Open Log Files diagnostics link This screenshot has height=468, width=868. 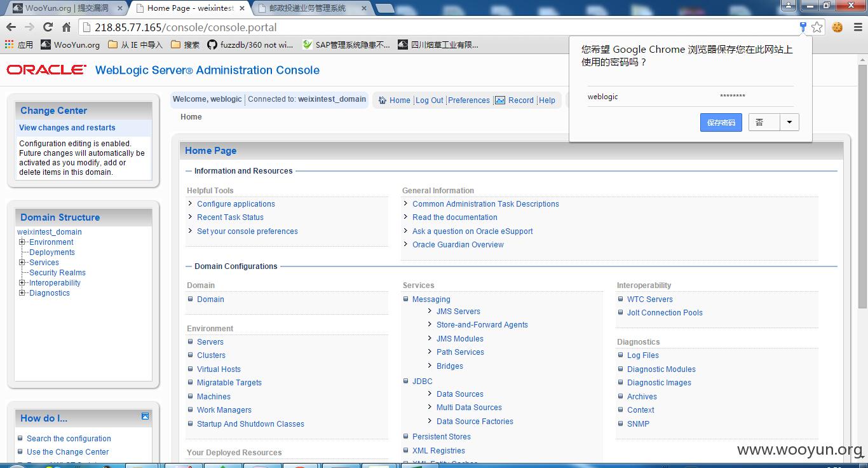[643, 355]
